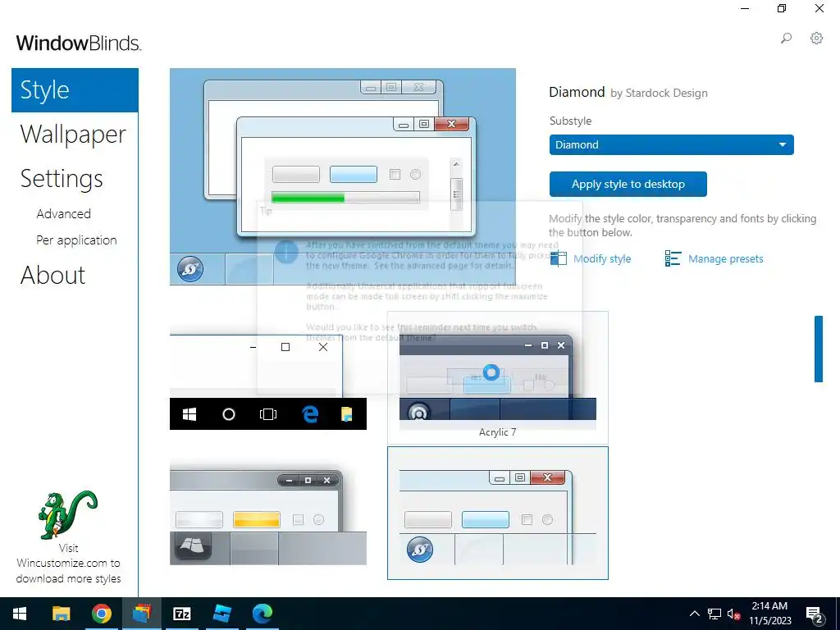840x630 pixels.
Task: Show hidden system tray icons
Action: click(694, 614)
